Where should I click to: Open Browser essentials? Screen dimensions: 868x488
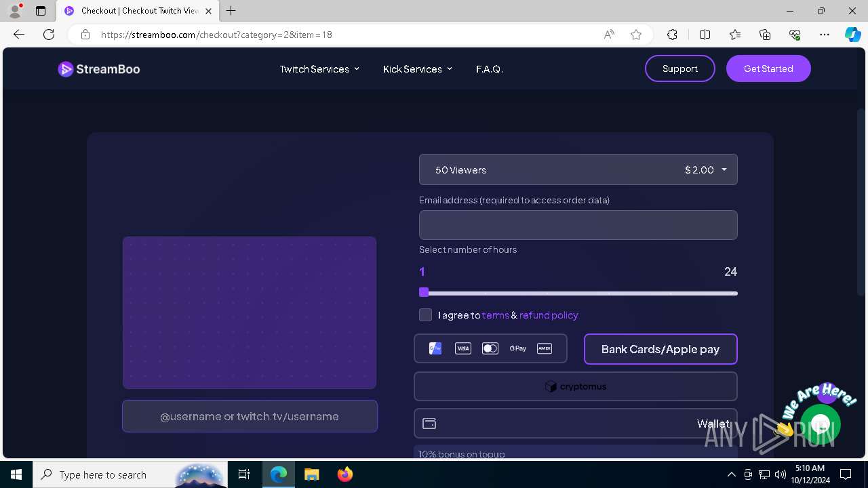[x=795, y=35]
